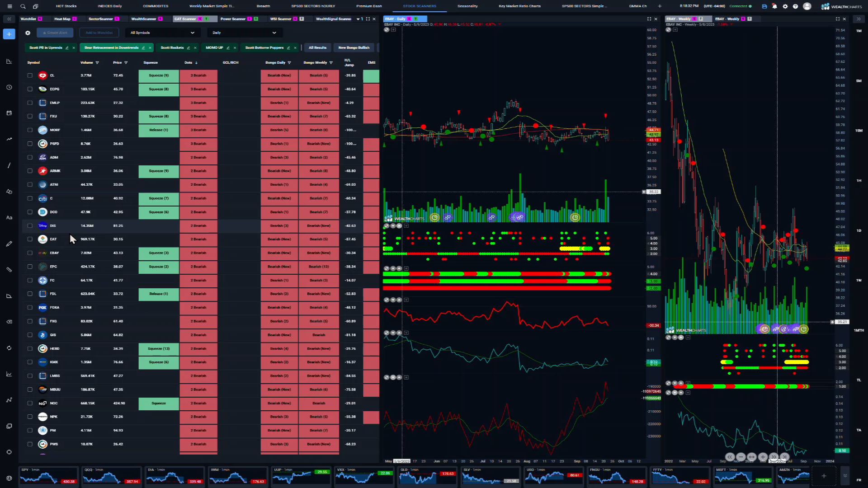Tick the checkbox for MORF row
Screen dimensions: 868x488
30,130
